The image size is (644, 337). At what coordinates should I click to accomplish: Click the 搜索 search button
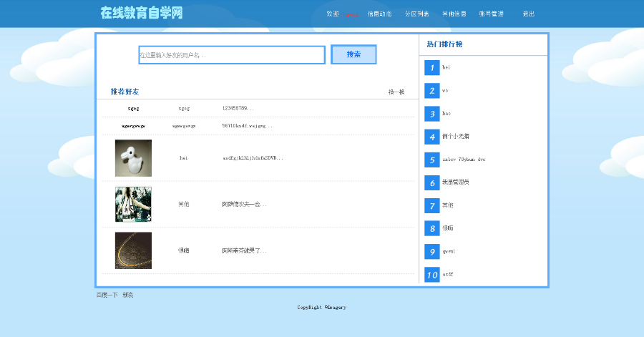(x=353, y=54)
